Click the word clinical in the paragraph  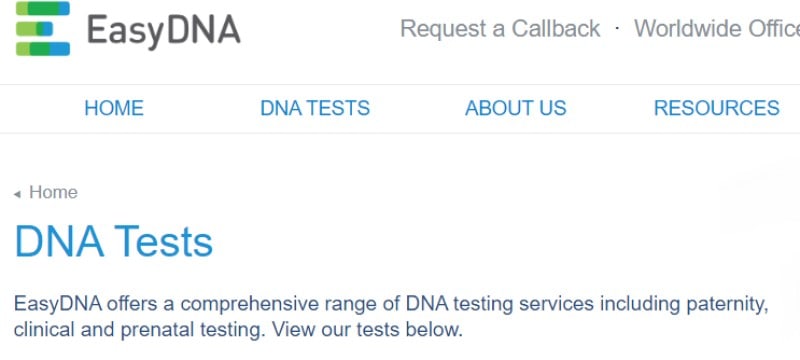(x=44, y=329)
